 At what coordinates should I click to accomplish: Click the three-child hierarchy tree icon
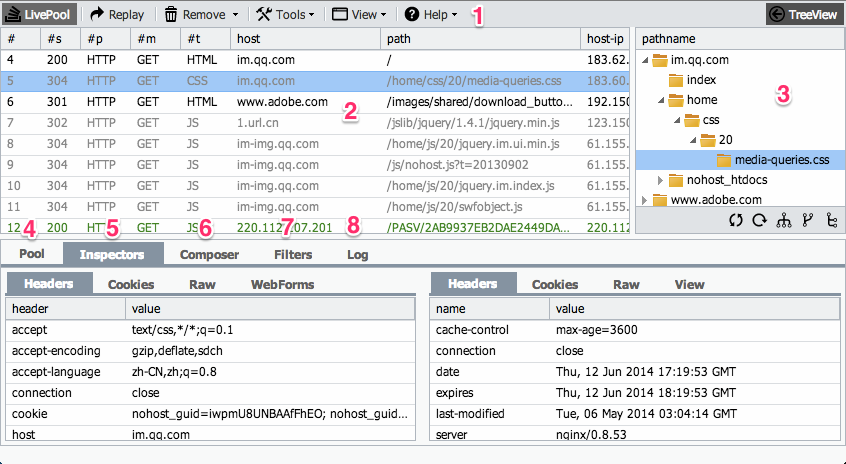(783, 220)
